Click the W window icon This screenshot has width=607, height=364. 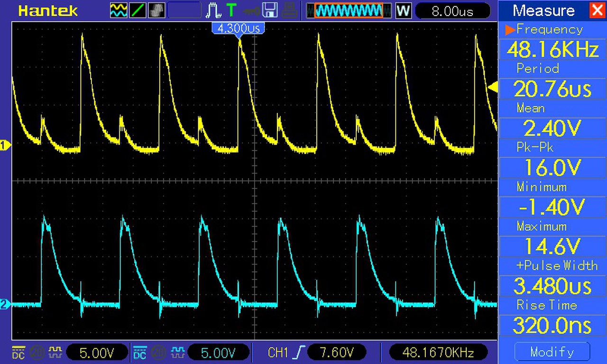pyautogui.click(x=403, y=10)
